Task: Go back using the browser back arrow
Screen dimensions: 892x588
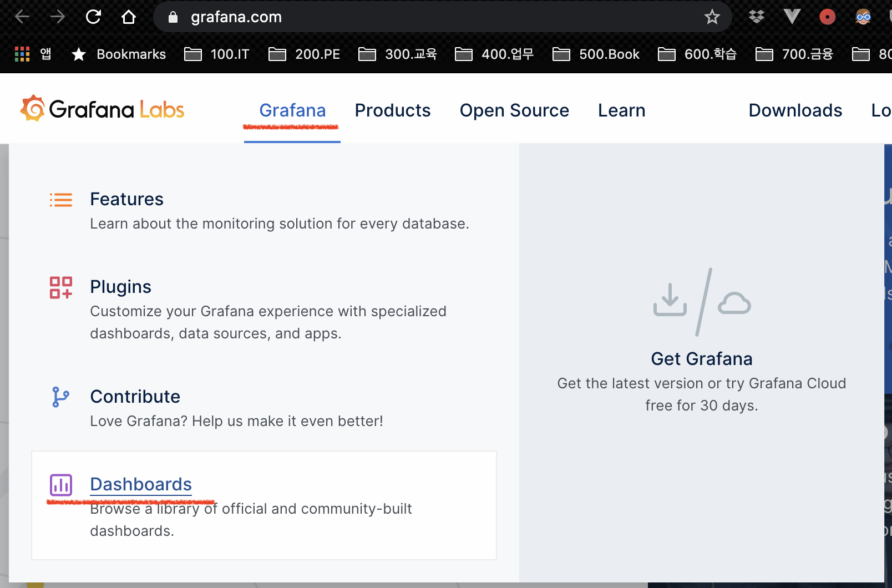Action: tap(22, 17)
